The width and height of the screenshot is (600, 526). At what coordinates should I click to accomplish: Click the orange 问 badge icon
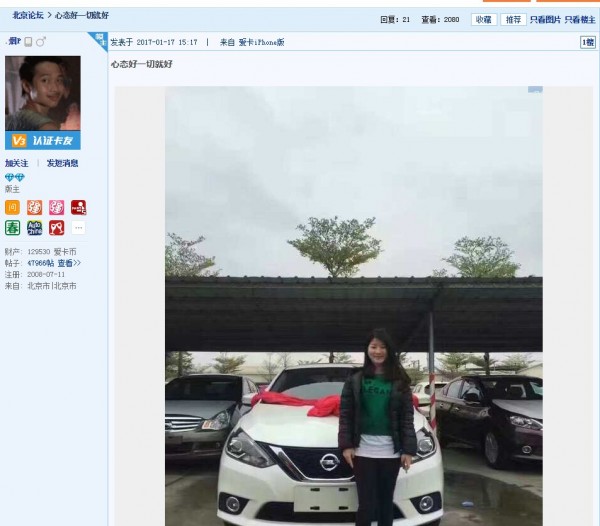[x=12, y=207]
